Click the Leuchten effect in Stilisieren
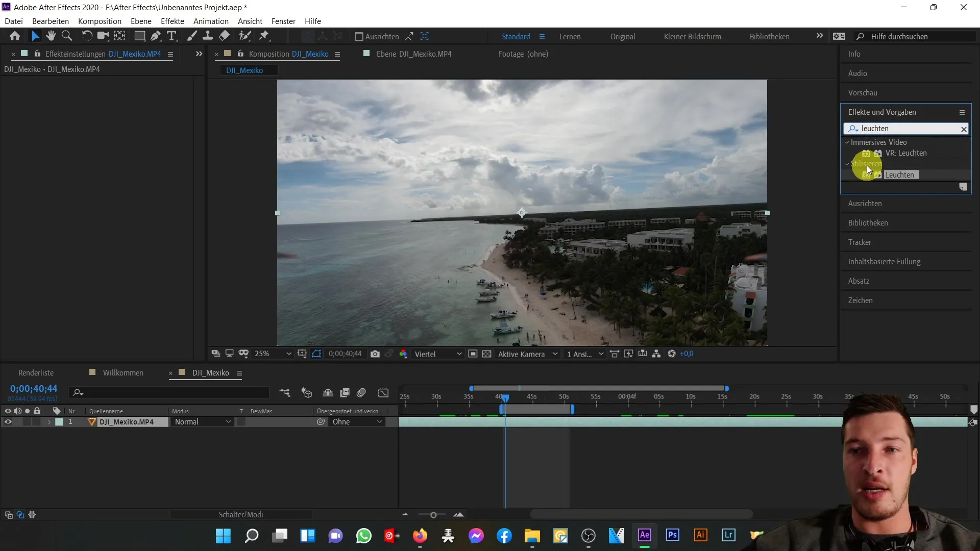Image resolution: width=980 pixels, height=551 pixels. (x=900, y=175)
